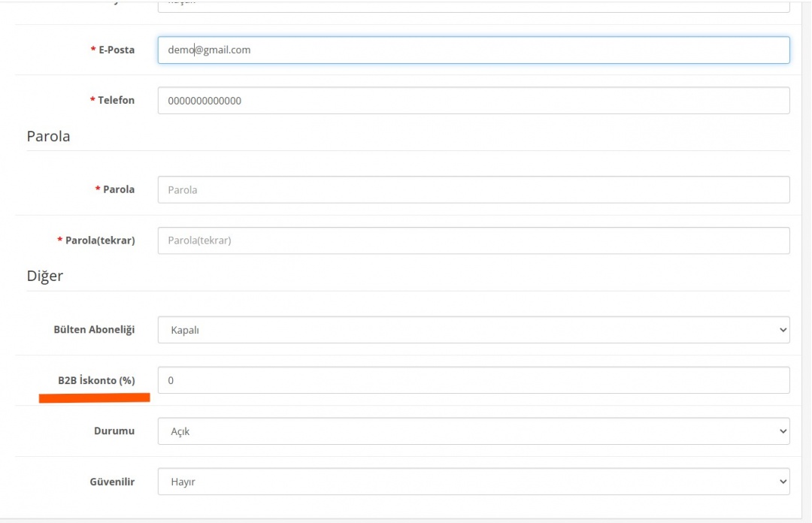Click the Bülten Aboneliği field label
Image resolution: width=812 pixels, height=523 pixels.
(94, 330)
